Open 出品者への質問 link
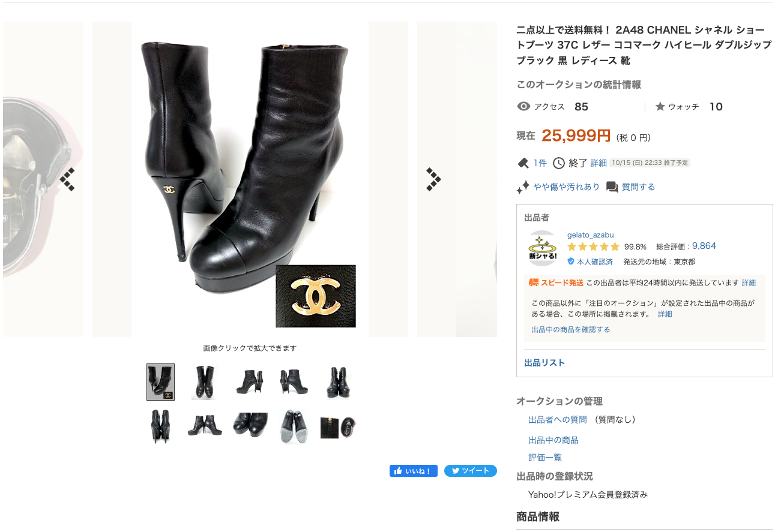778x532 pixels. (x=558, y=420)
